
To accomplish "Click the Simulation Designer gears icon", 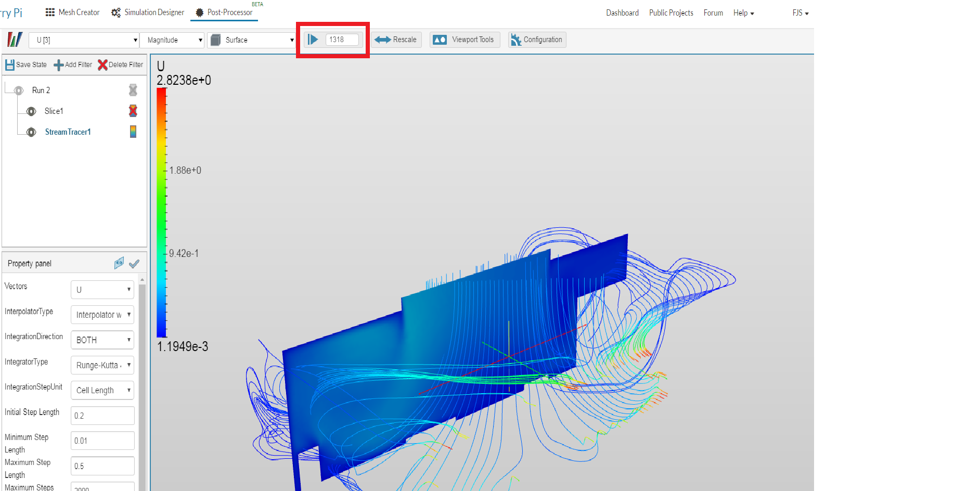I will pos(116,12).
